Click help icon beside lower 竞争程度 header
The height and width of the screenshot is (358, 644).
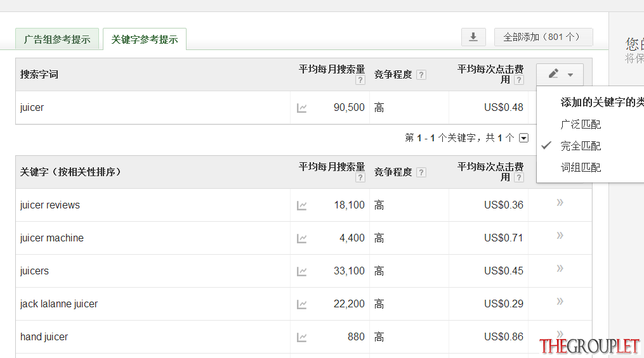[421, 172]
